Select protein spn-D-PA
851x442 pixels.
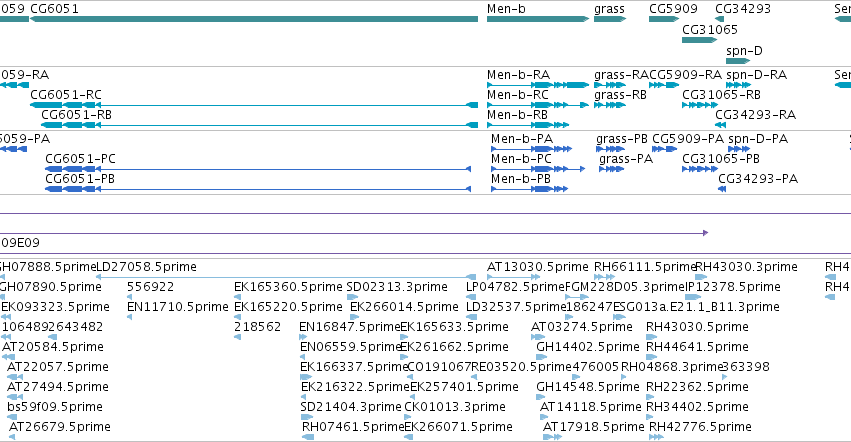739,149
